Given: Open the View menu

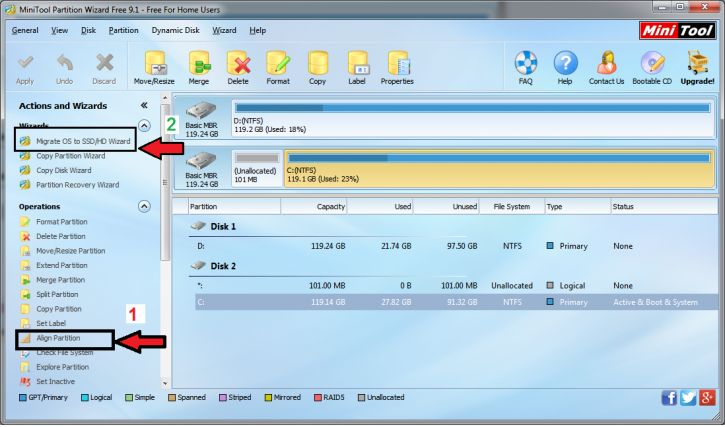Looking at the screenshot, I should (x=59, y=31).
